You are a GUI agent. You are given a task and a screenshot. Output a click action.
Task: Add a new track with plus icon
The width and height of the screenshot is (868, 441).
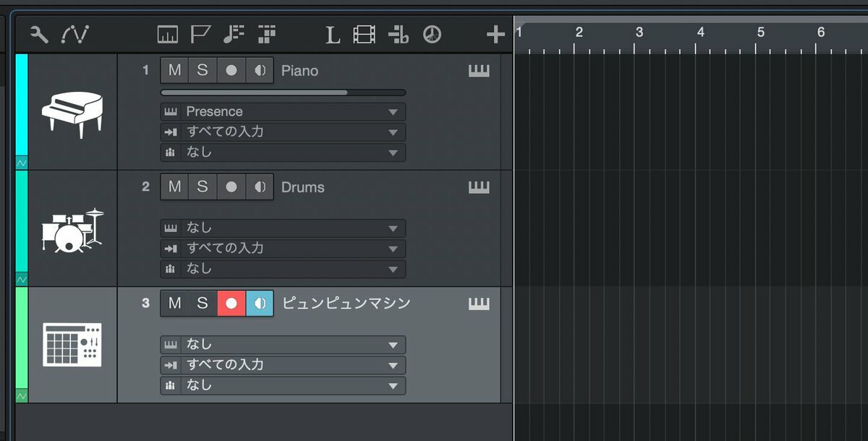click(495, 34)
